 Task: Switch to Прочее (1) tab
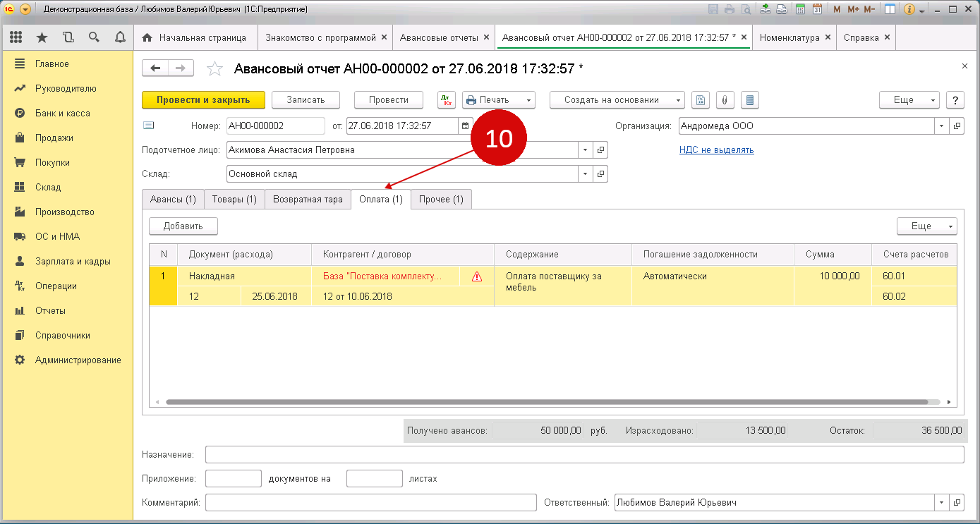coord(441,200)
